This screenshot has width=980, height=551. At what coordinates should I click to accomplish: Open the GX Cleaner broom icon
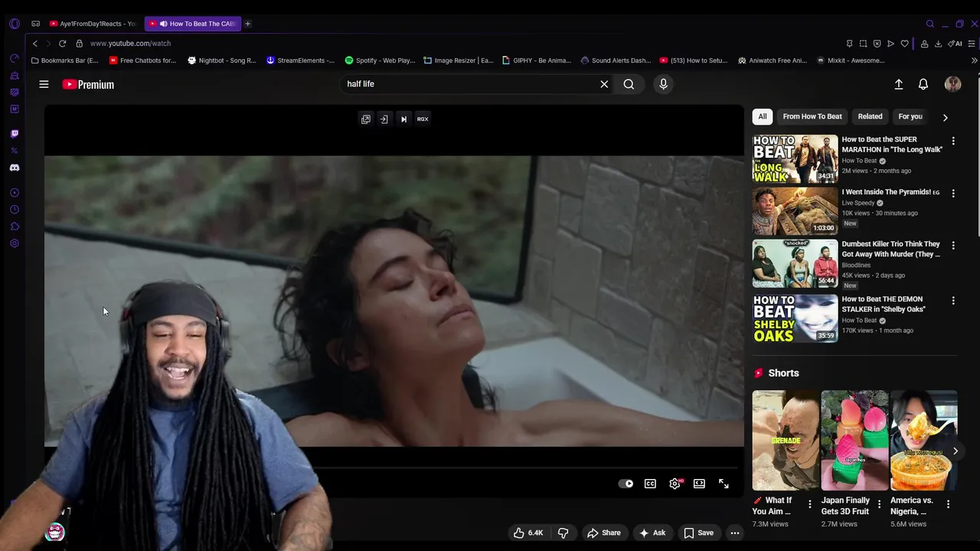tap(15, 76)
